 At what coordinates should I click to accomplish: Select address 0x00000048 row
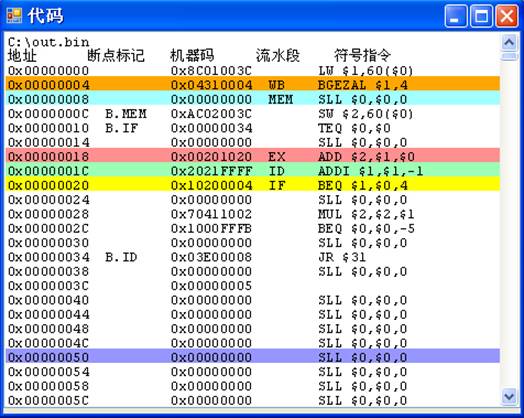coord(253,329)
